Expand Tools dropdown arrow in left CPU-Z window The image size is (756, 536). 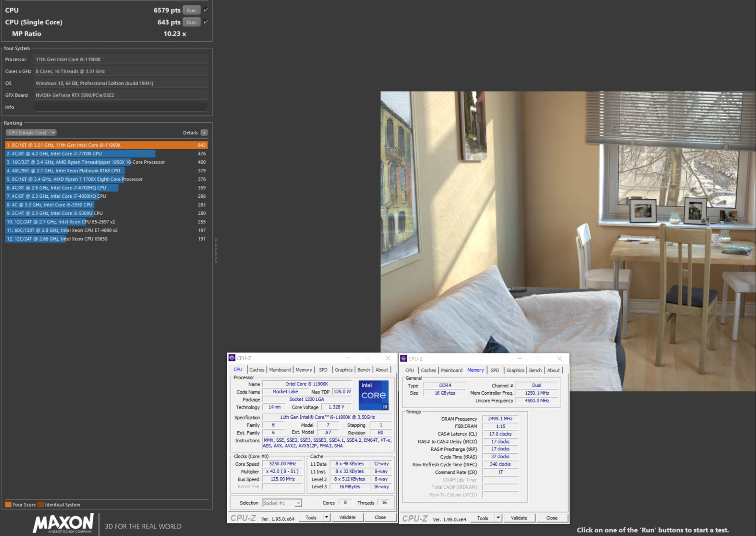coord(326,518)
